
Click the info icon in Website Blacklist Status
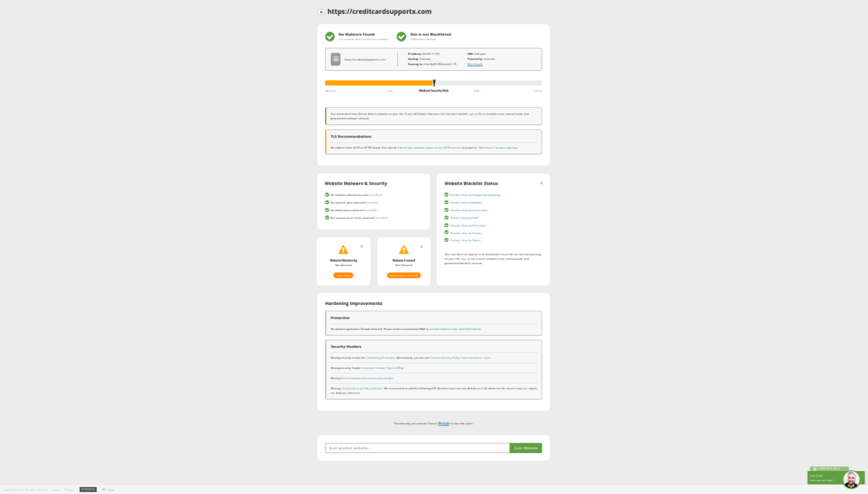pyautogui.click(x=542, y=183)
